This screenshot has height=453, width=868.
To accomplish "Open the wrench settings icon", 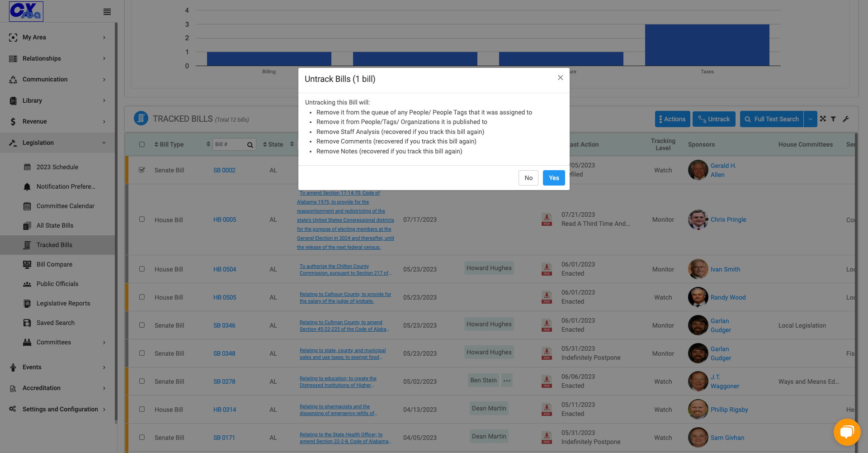I will pos(846,119).
